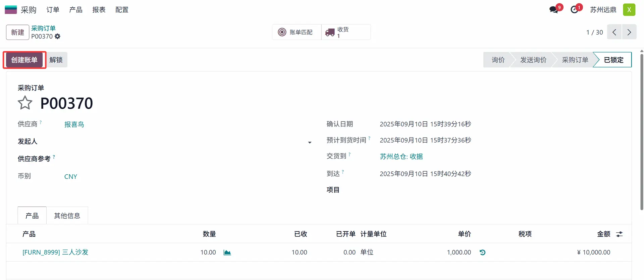Open column options icon in table header
This screenshot has width=644, height=280.
pyautogui.click(x=619, y=234)
